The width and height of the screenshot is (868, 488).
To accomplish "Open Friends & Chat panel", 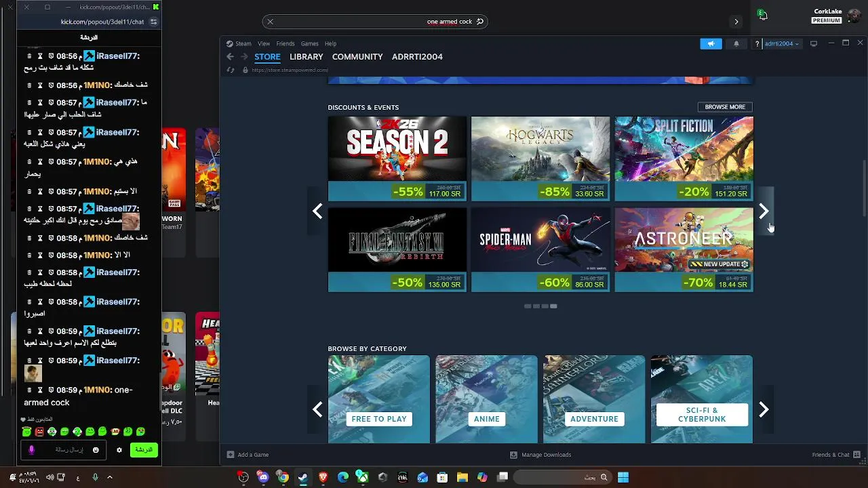I will point(836,455).
